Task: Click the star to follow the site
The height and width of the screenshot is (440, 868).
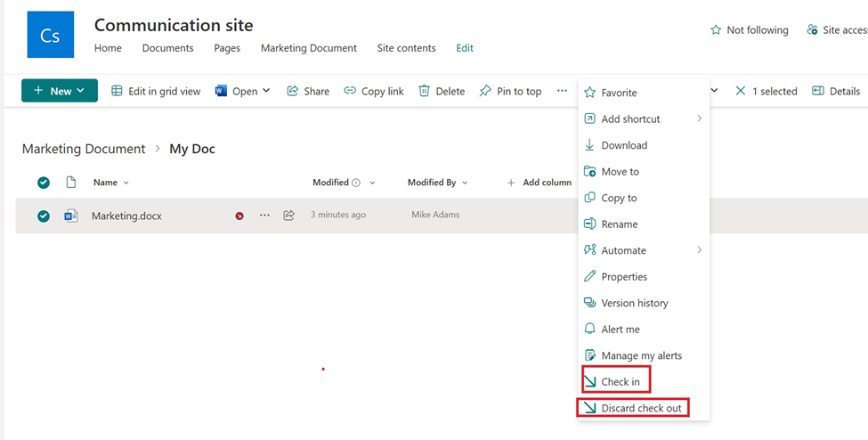Action: tap(716, 30)
